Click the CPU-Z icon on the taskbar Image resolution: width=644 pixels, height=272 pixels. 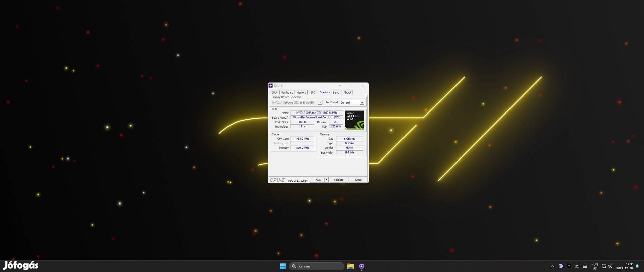[361, 266]
